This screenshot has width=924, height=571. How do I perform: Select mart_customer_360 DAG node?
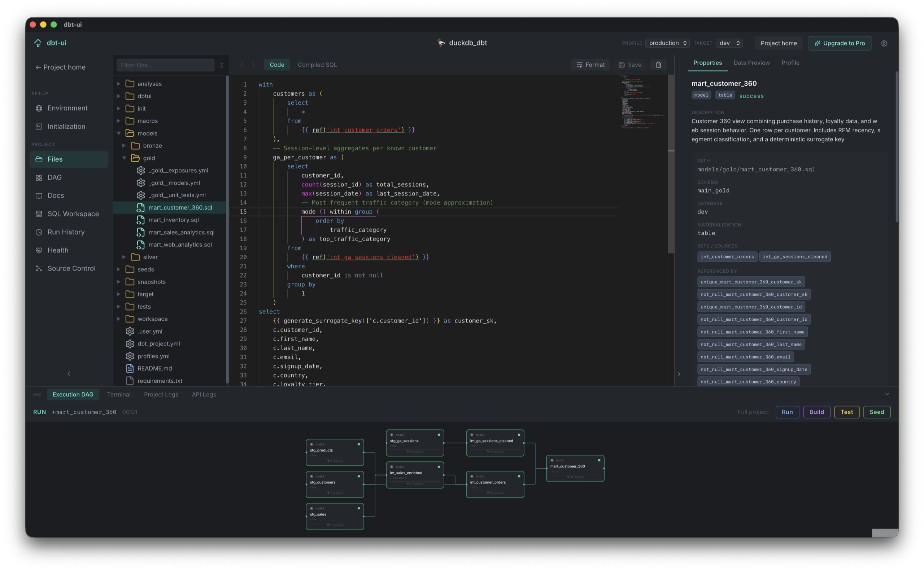tap(575, 468)
